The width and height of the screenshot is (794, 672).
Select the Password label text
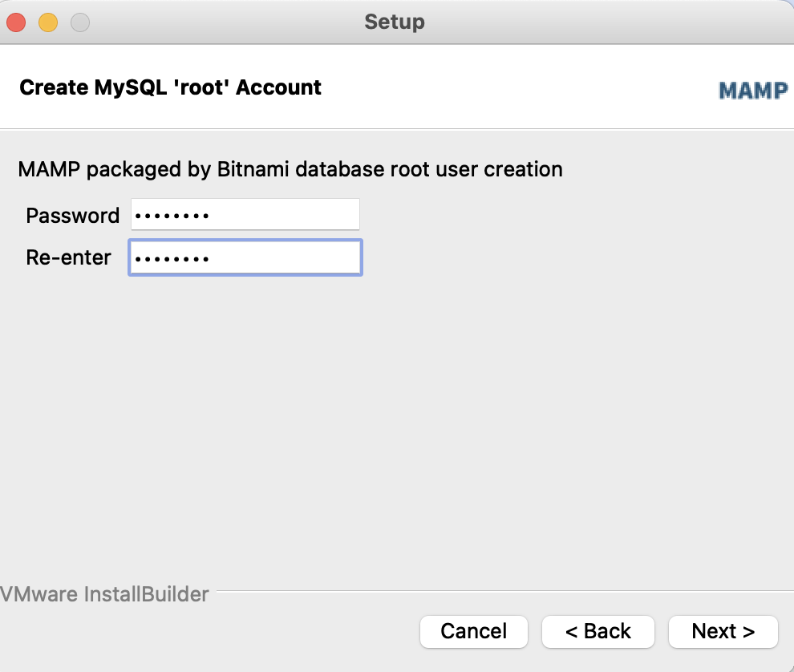coord(72,215)
